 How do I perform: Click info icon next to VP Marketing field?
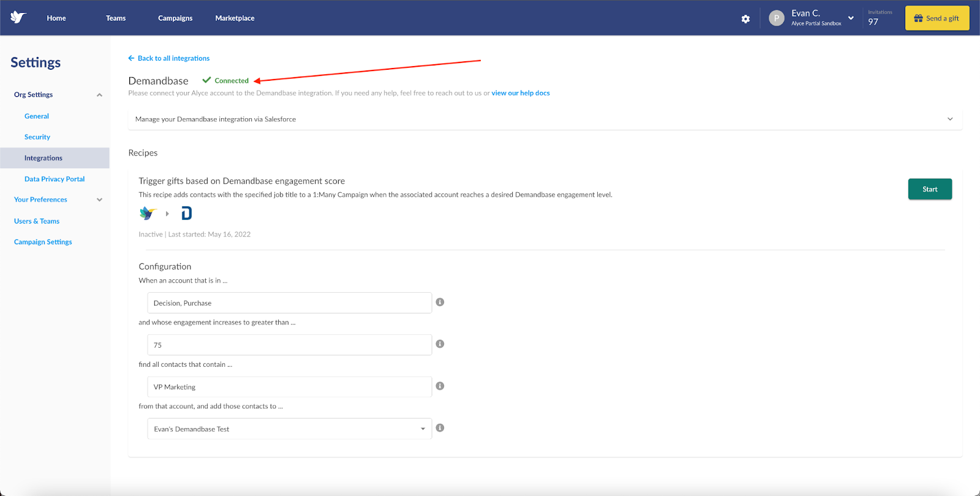pos(440,386)
